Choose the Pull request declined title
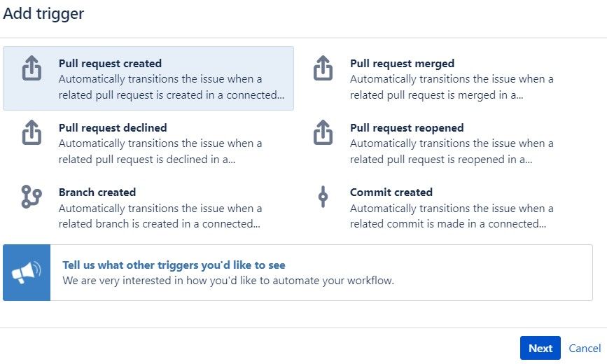Screen dimensions: 607x364 pos(113,128)
